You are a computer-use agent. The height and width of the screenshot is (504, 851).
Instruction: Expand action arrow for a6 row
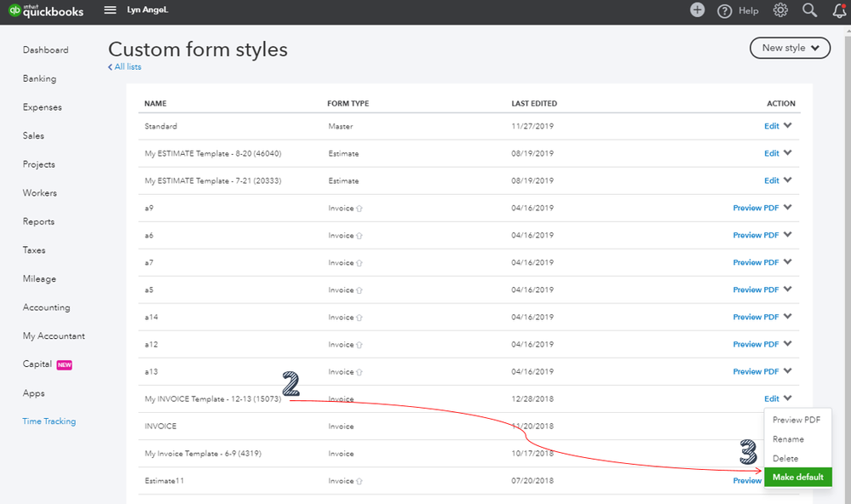787,234
